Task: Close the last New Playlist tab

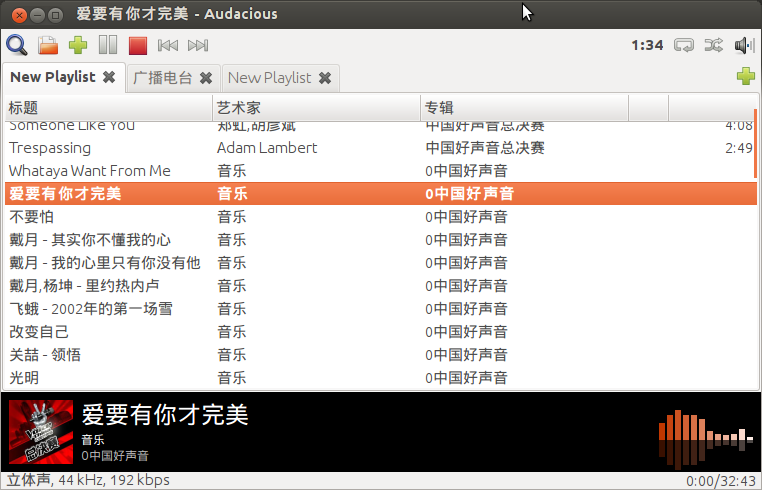Action: (x=325, y=78)
